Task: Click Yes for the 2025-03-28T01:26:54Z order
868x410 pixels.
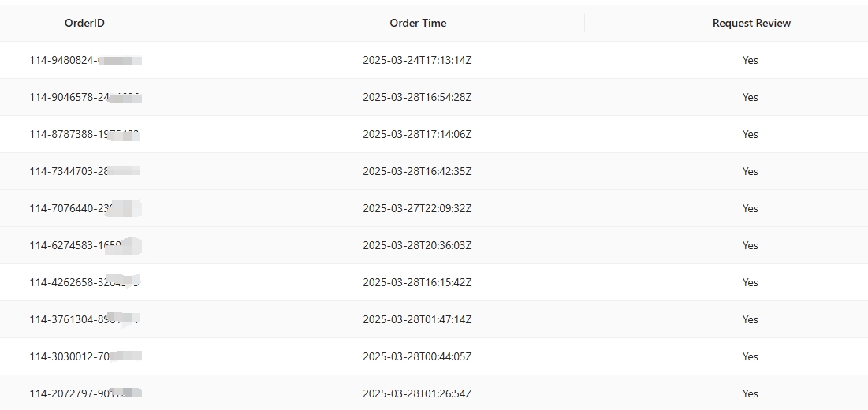Action: 750,394
